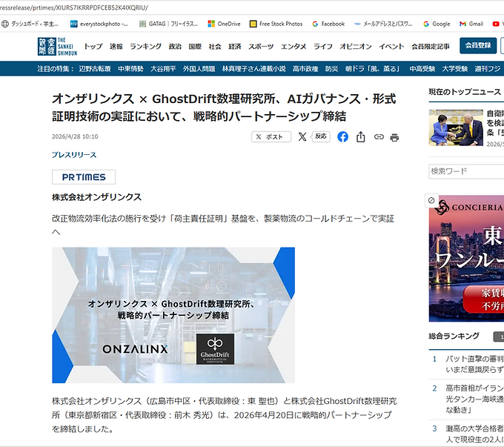
Task: Open the ad choice icon on CONCIERIA banner
Action: pyautogui.click(x=431, y=200)
